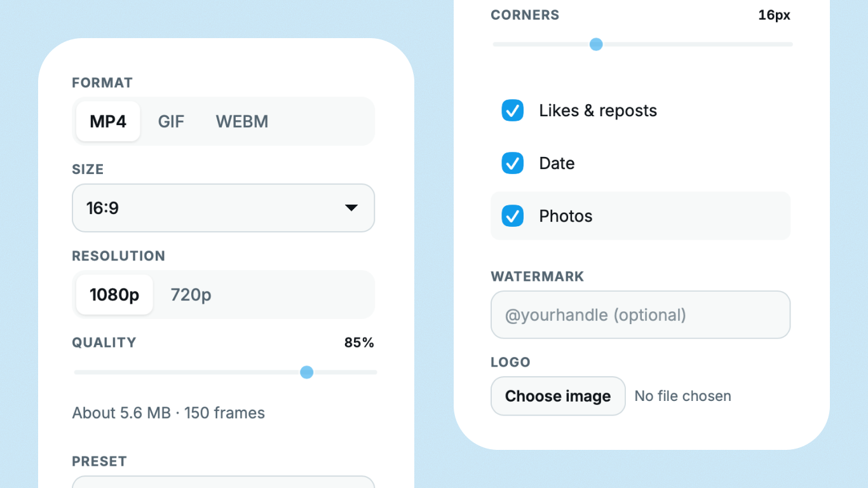Open the Size 16:9 dropdown

pos(223,208)
